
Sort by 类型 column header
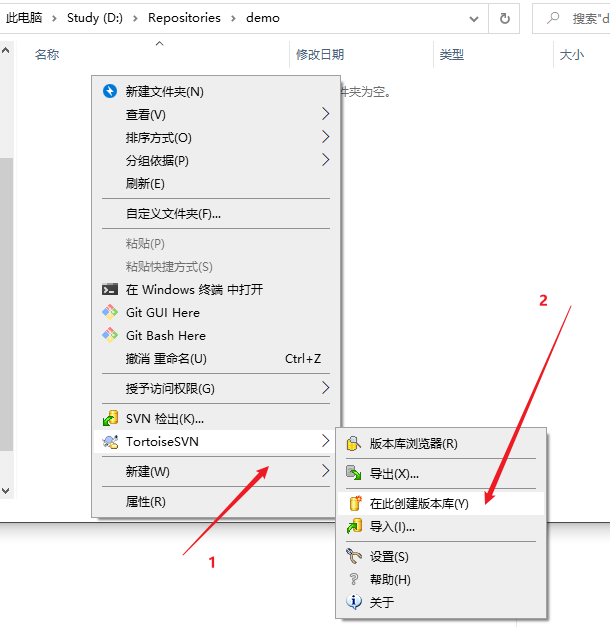(x=452, y=54)
